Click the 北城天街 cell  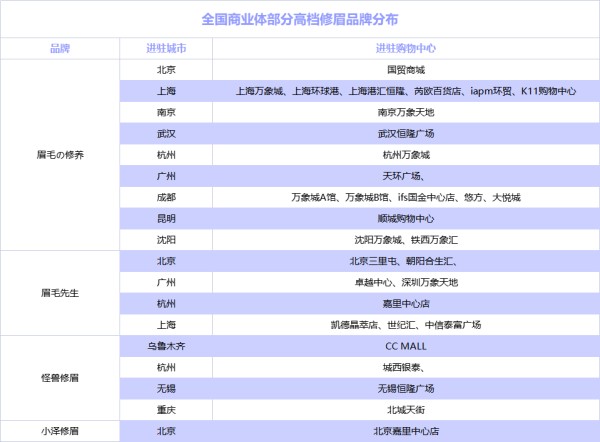(x=406, y=410)
